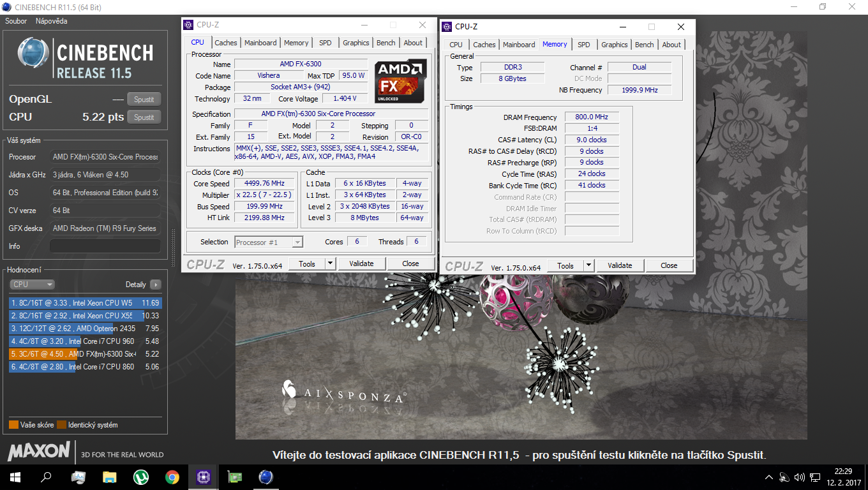Open monitor app icon in taskbar
868x490 pixels.
coord(79,477)
